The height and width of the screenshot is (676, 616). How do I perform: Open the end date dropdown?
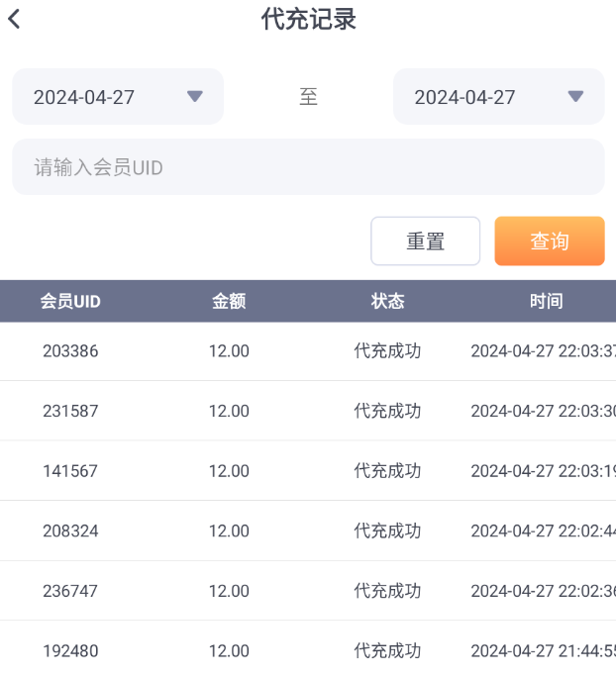498,97
